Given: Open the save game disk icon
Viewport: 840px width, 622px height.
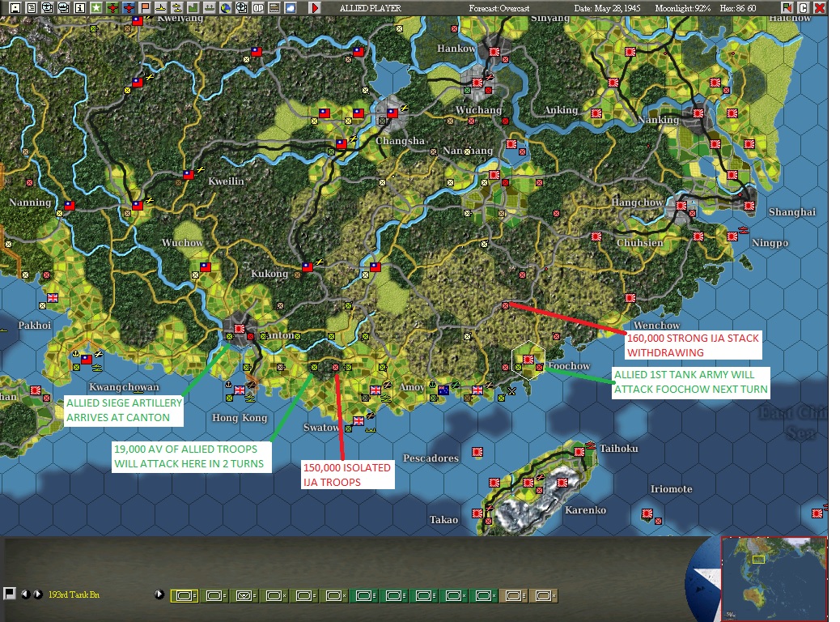Looking at the screenshot, I should (x=15, y=7).
